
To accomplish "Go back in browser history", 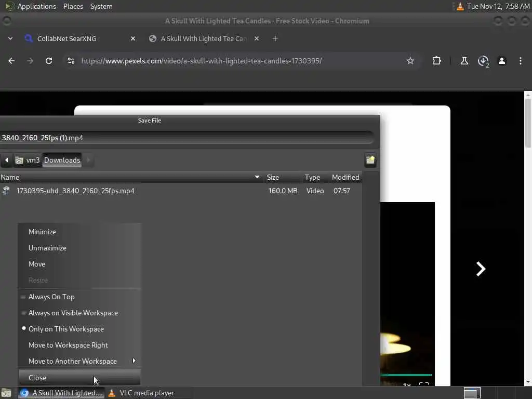I will click(11, 61).
